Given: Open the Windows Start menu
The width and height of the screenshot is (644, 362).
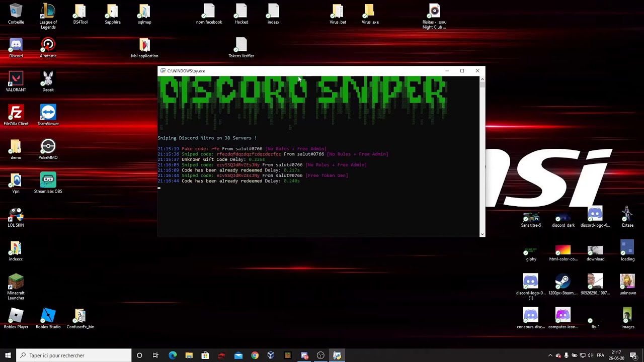Looking at the screenshot, I should (8, 355).
